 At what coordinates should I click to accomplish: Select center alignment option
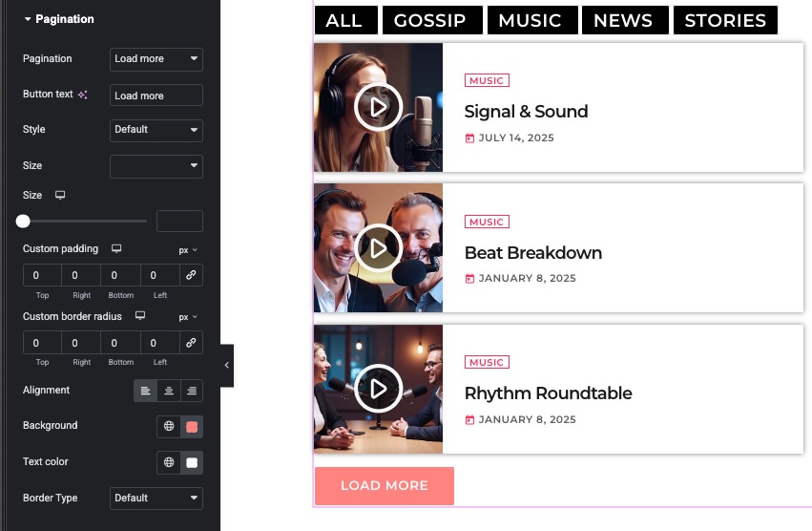point(169,391)
